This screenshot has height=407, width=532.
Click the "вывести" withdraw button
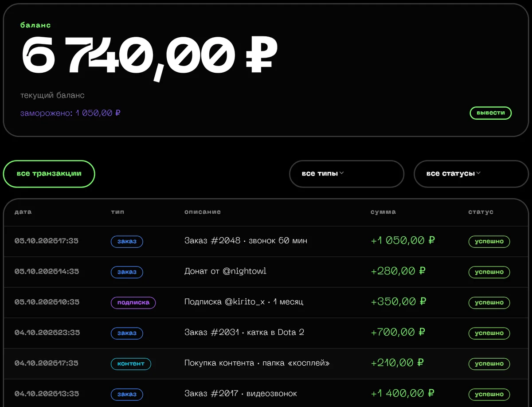pos(490,113)
